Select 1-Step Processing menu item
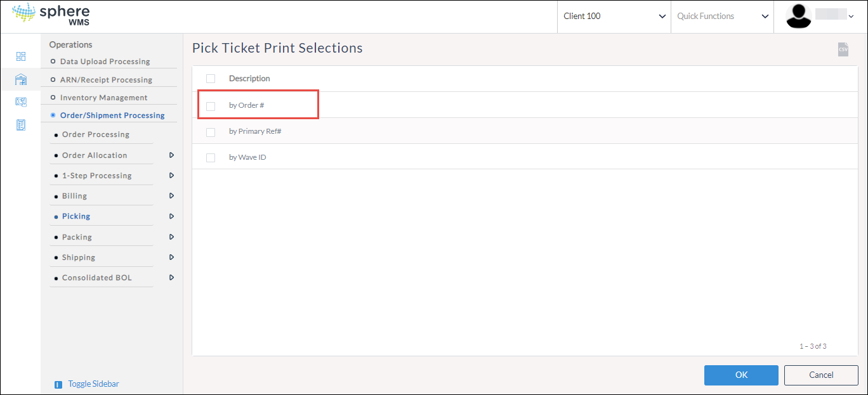Screen dimensions: 868x395 click(x=97, y=176)
